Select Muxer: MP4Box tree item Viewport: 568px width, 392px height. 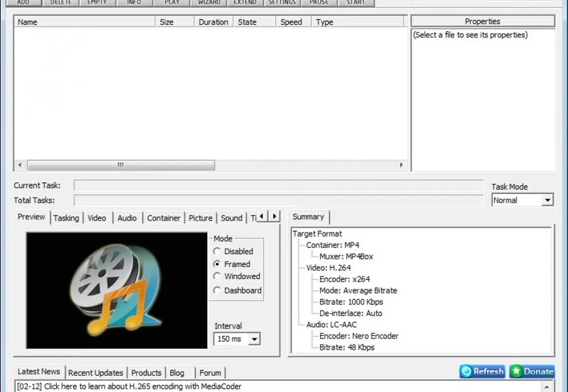pos(346,256)
